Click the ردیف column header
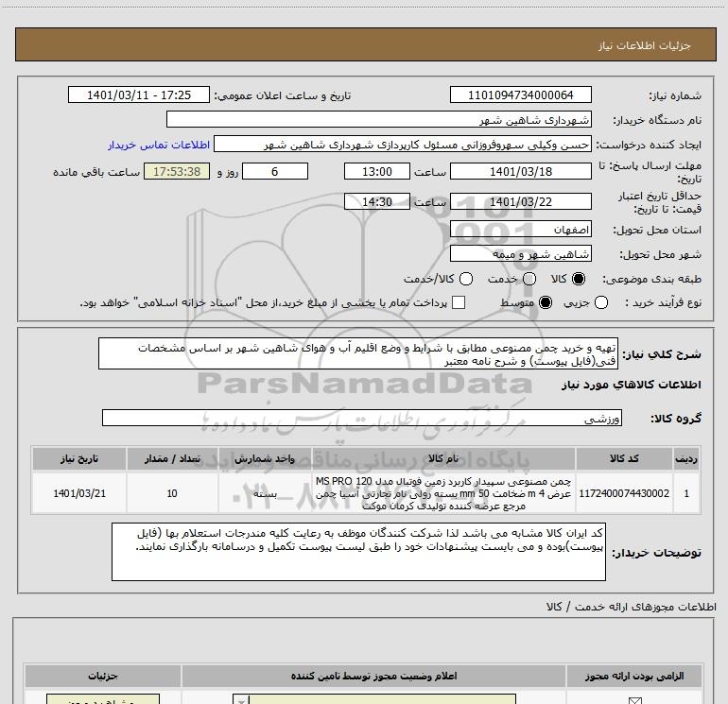Viewport: 728px width, 704px height. pyautogui.click(x=686, y=458)
